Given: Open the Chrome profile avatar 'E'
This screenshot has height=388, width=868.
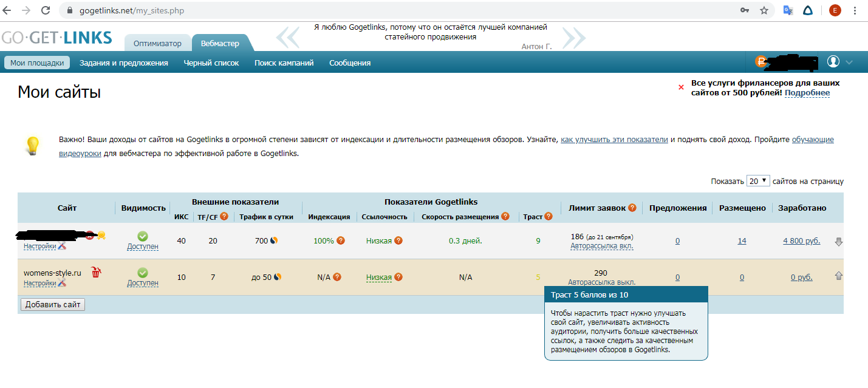Looking at the screenshot, I should 835,10.
